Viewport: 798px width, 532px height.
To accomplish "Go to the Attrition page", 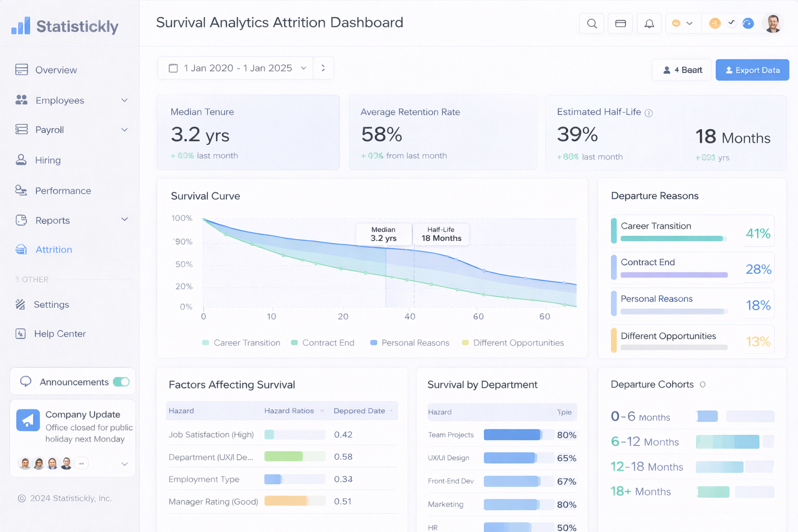I will point(54,249).
